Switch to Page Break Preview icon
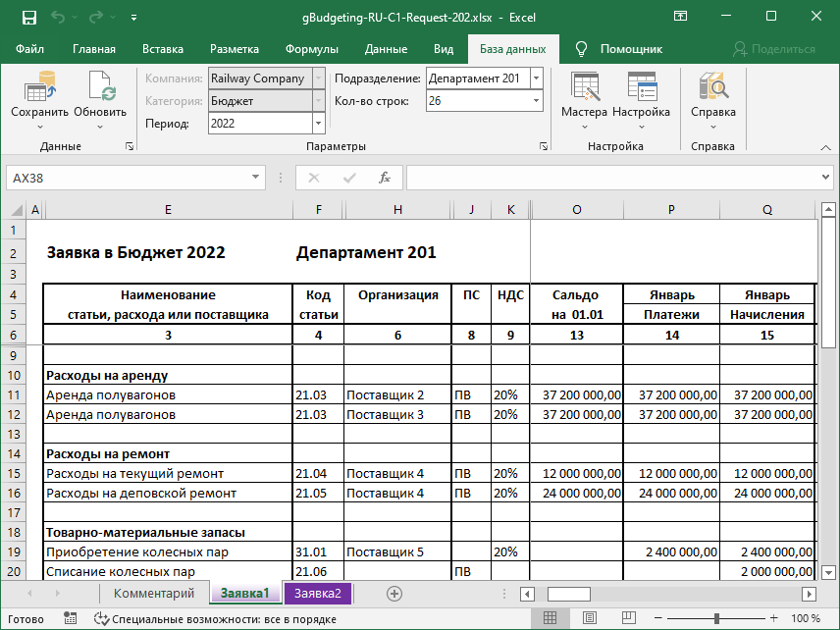 click(x=629, y=618)
